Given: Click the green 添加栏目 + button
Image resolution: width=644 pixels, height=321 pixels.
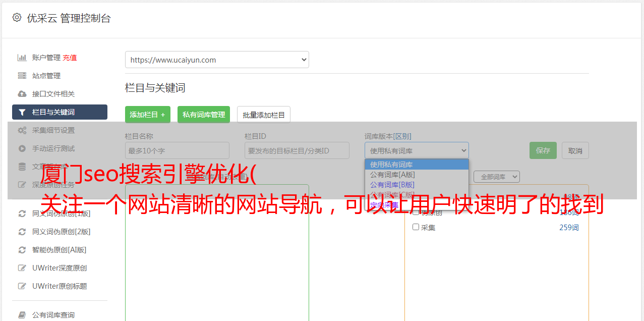Looking at the screenshot, I should 148,115.
